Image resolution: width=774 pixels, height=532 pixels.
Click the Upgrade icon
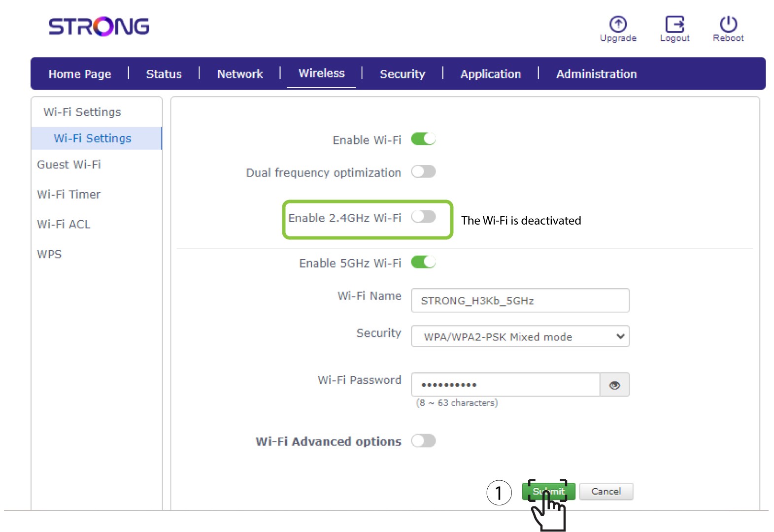pyautogui.click(x=618, y=24)
